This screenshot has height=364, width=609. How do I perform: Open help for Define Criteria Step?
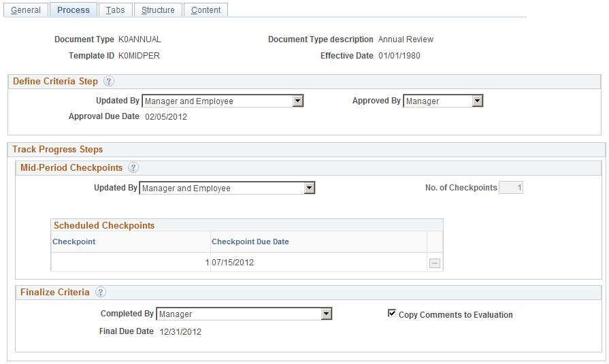109,81
